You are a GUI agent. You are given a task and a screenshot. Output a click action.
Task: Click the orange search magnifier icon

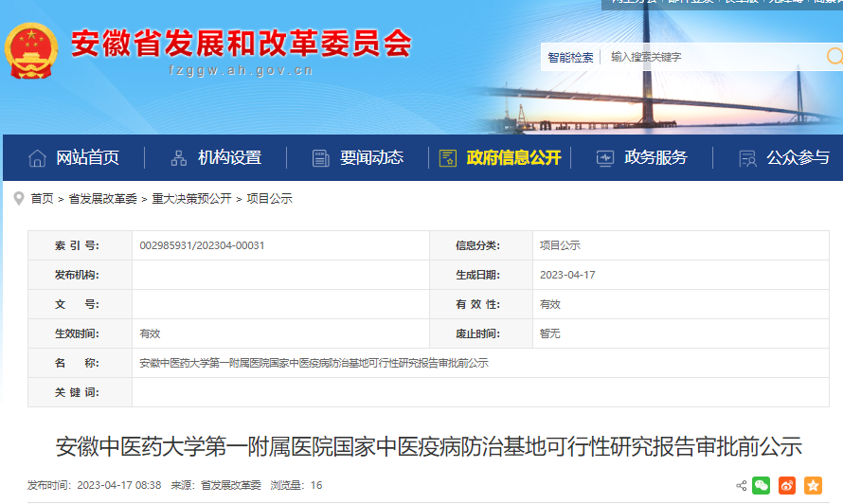834,56
